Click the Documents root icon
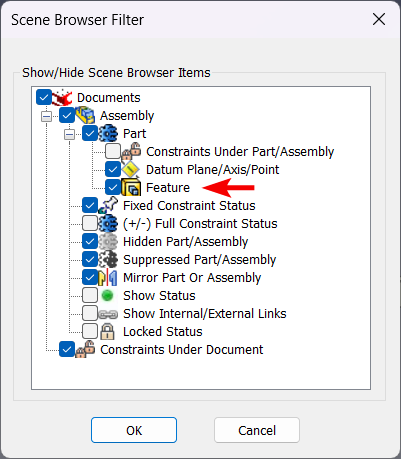The image size is (401, 459). (62, 97)
